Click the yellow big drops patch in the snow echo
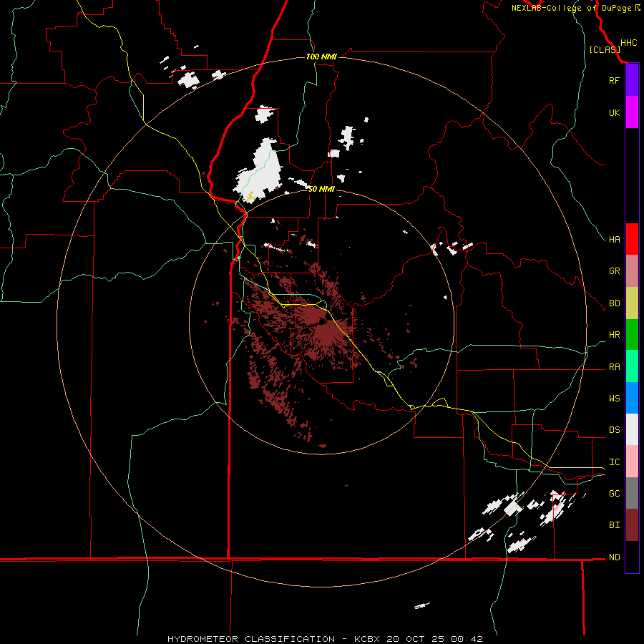 click(x=250, y=196)
